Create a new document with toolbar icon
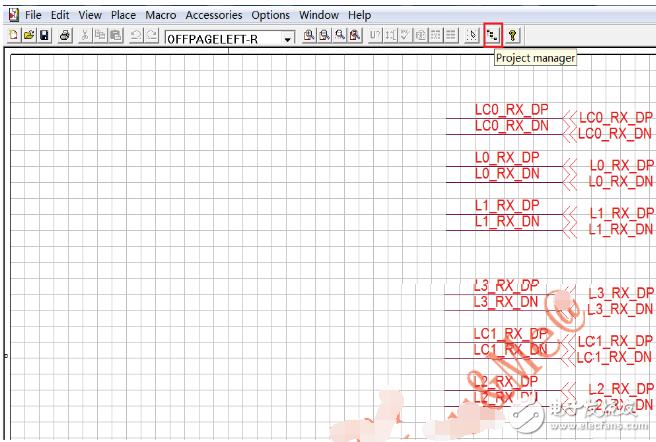 (x=13, y=35)
